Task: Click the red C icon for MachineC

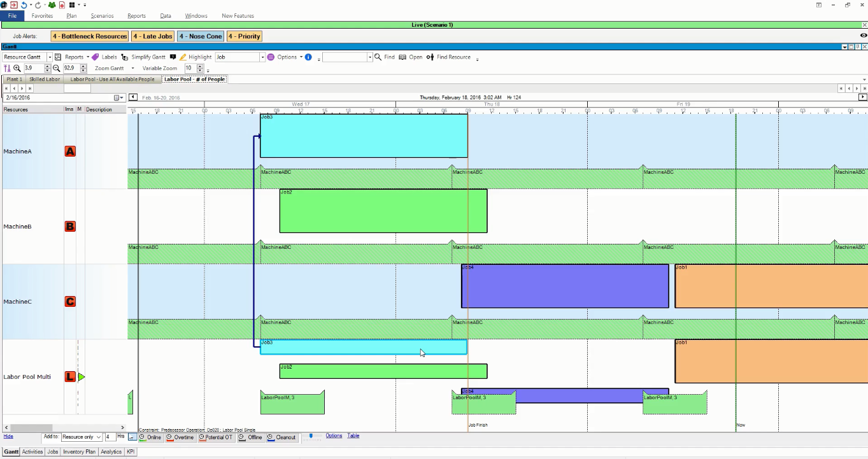Action: 70,302
